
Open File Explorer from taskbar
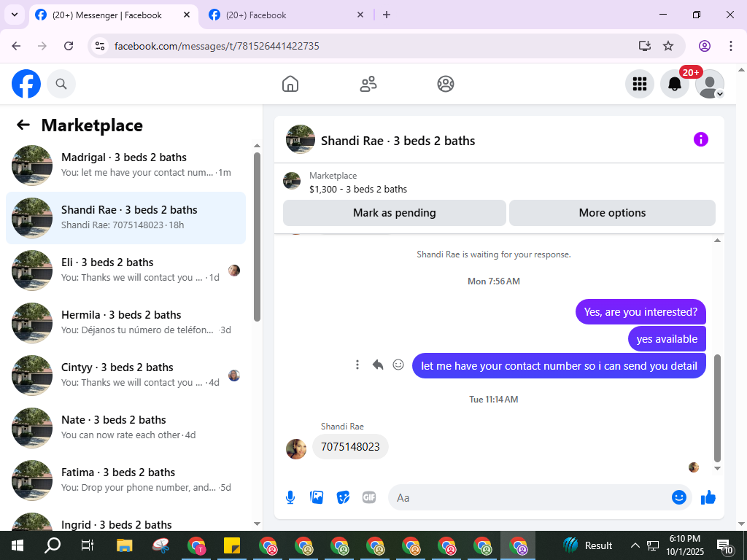[124, 545]
